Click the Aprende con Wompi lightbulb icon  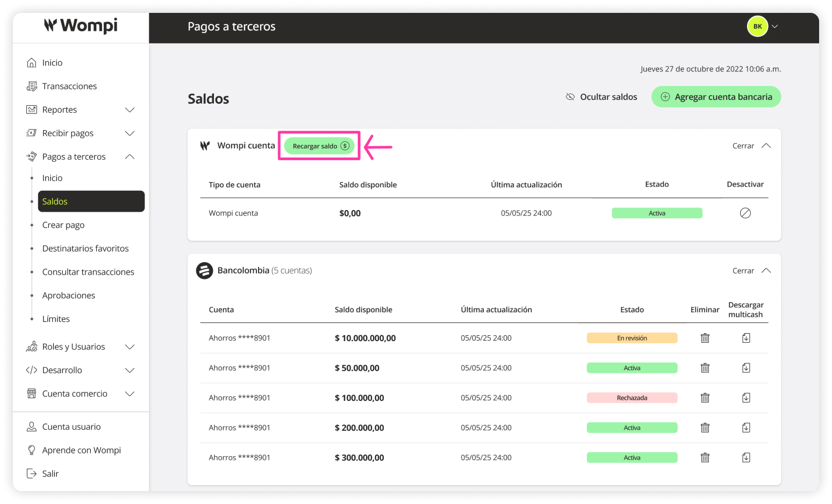(32, 450)
